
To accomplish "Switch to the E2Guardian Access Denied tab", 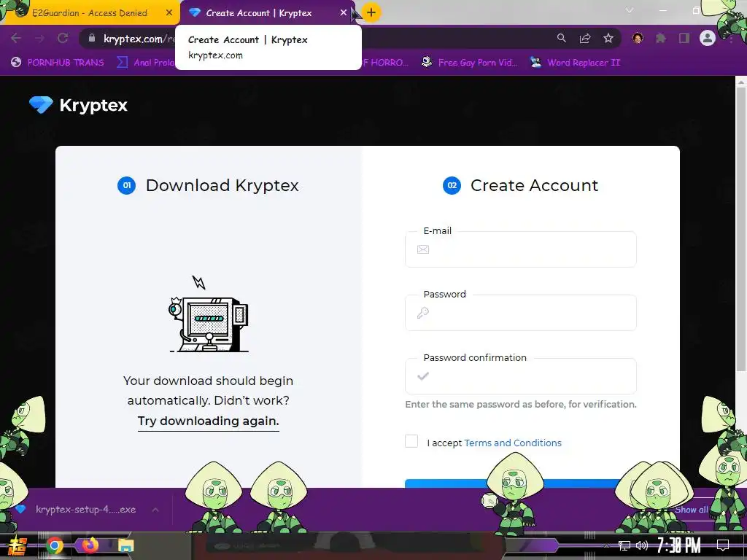I will (89, 13).
